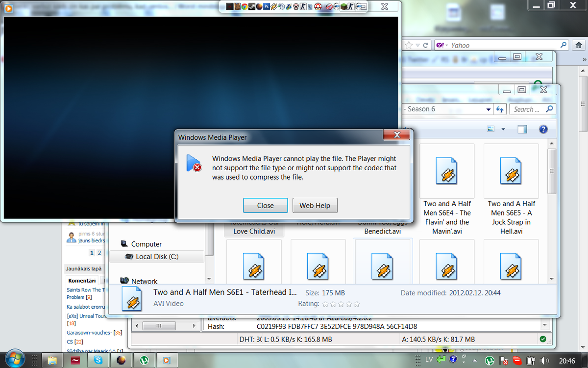Switch to uTorrent on the taskbar
This screenshot has height=368, width=588.
tap(145, 360)
